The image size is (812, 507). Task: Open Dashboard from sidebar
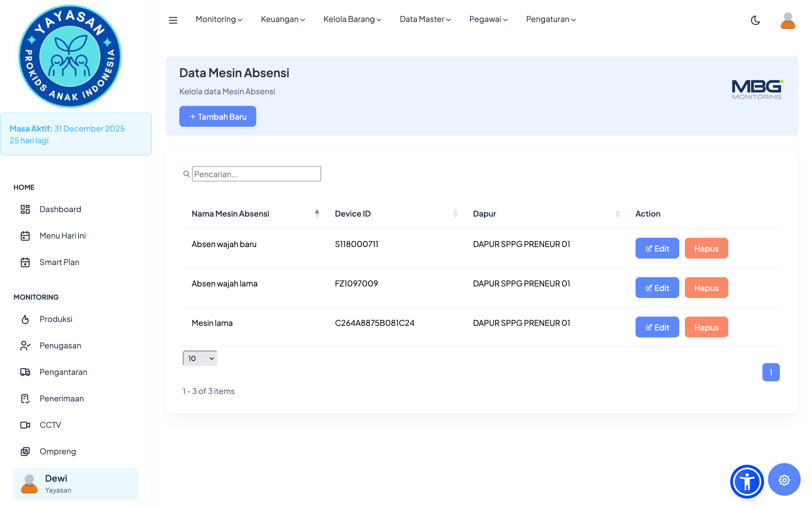click(60, 209)
